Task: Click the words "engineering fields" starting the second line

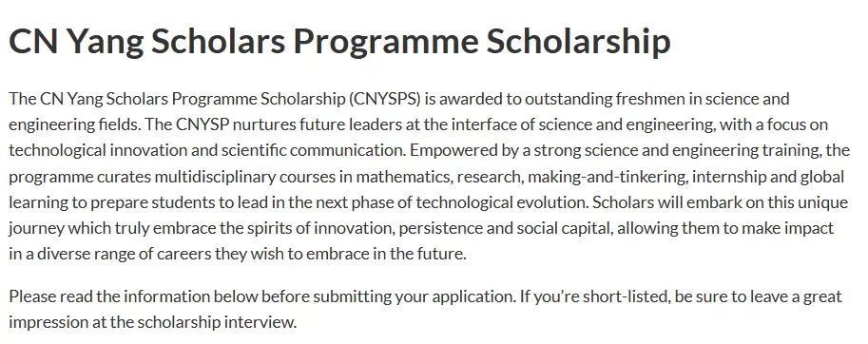Action: coord(74,125)
